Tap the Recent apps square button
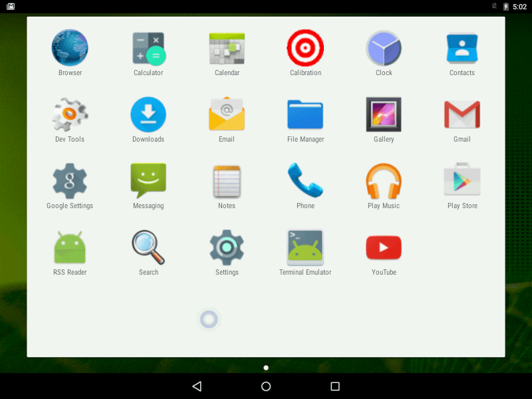 point(335,386)
